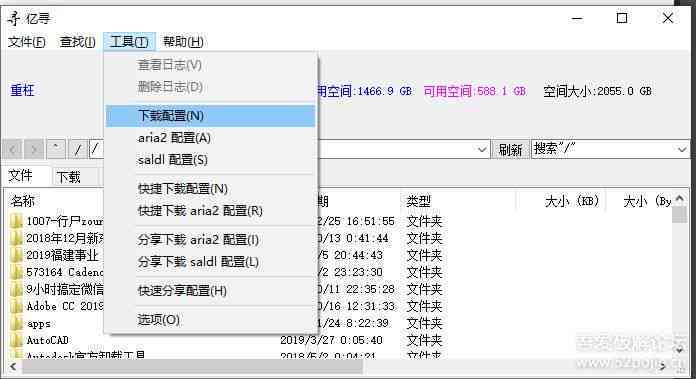696x379 pixels.
Task: Maximize the 亿寻 window
Action: (x=622, y=18)
